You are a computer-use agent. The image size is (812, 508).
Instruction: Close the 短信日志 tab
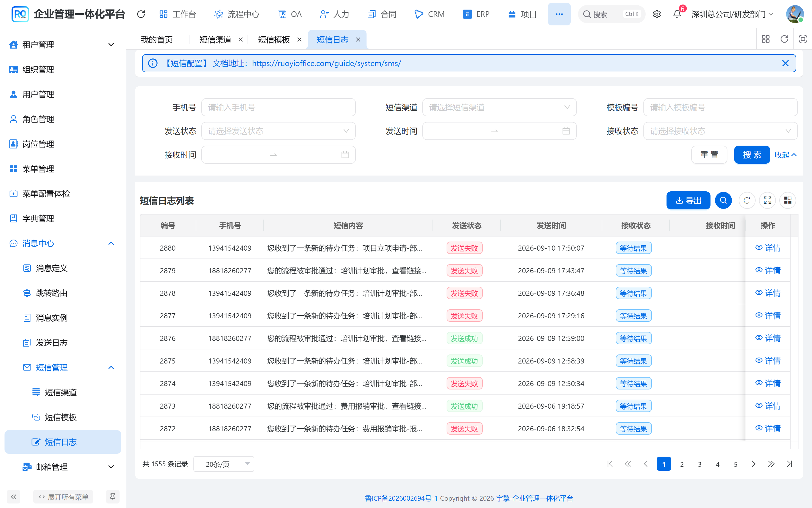[x=358, y=40]
